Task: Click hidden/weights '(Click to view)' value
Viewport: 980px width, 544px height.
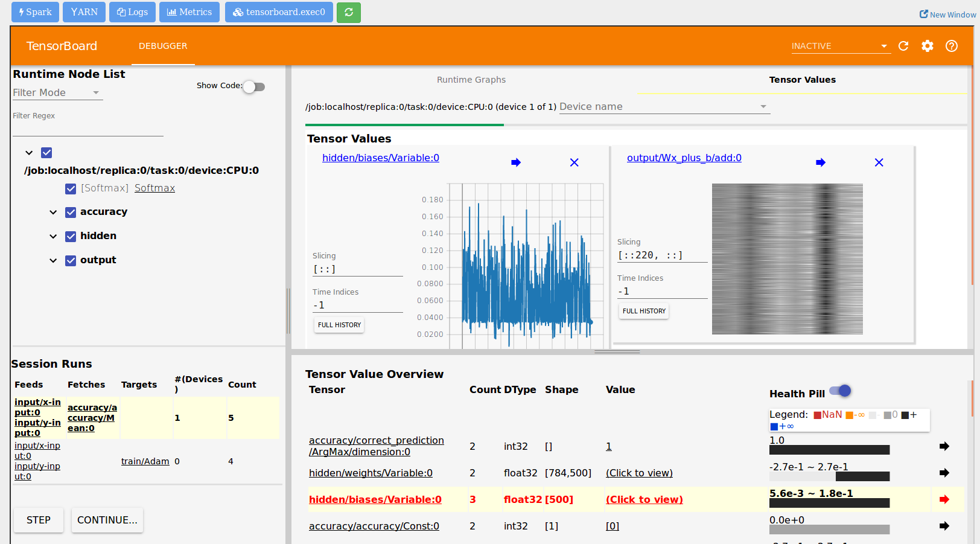Action: coord(639,473)
